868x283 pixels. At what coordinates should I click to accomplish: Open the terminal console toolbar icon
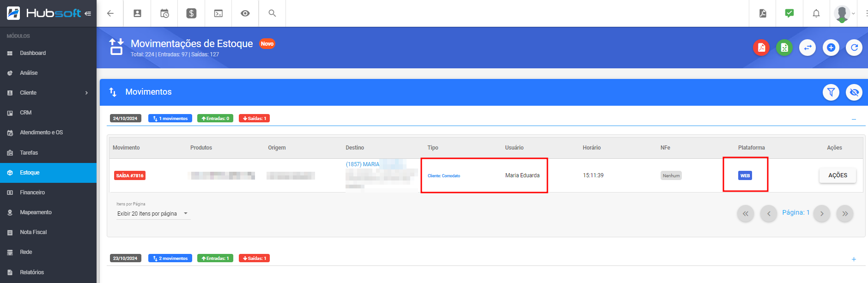tap(219, 13)
